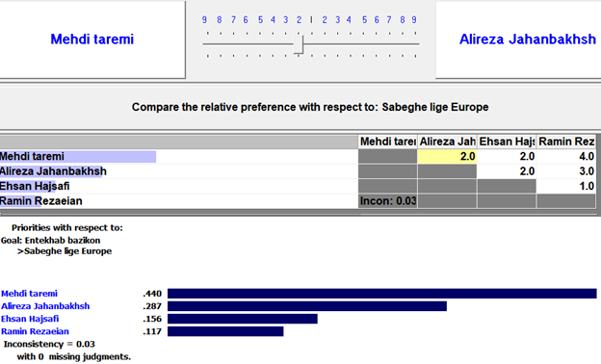Click the Ehsan Hajs column header
The width and height of the screenshot is (601, 364).
(507, 142)
